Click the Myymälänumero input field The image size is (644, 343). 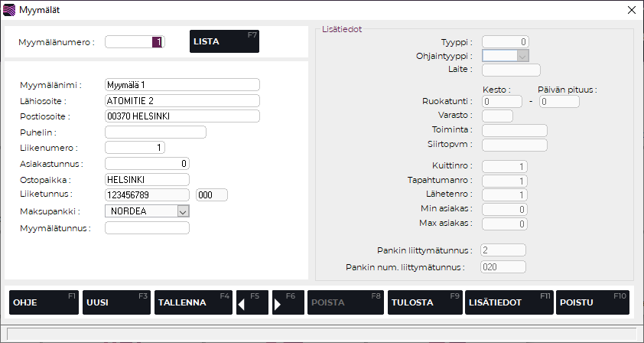[135, 42]
